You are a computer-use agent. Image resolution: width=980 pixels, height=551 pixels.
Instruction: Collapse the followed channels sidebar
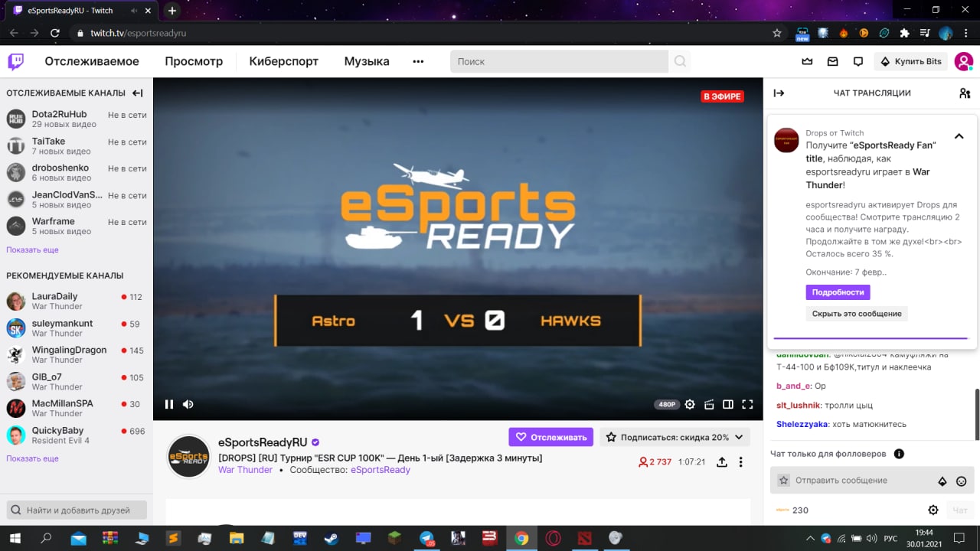pos(138,93)
